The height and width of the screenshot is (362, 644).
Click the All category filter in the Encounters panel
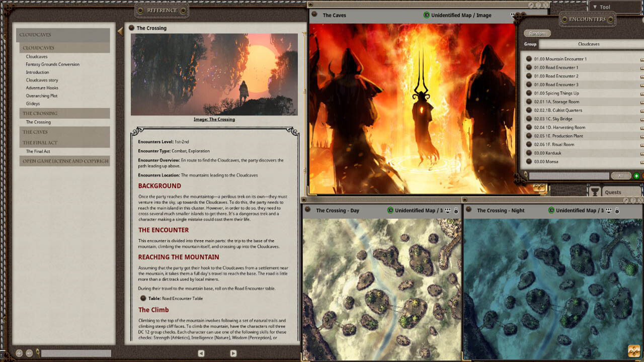(x=622, y=176)
